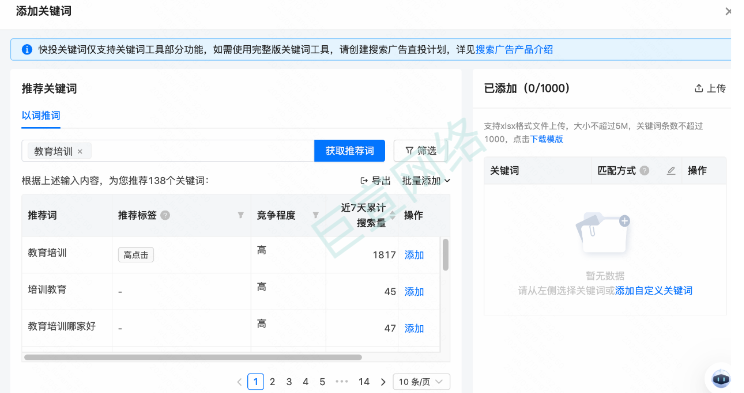Click the info icon in notice banner
Screen dimensions: 744x393
[x=27, y=50]
